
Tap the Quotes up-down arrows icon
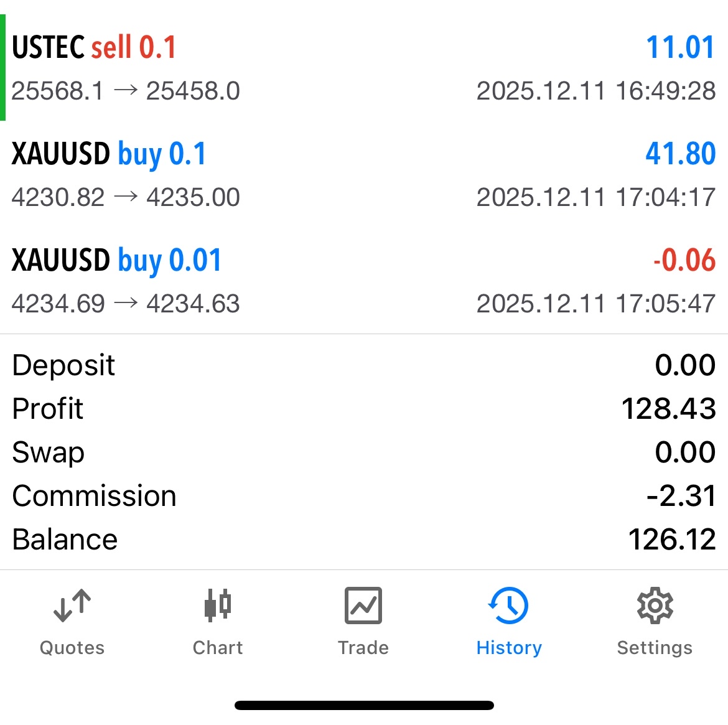72,606
